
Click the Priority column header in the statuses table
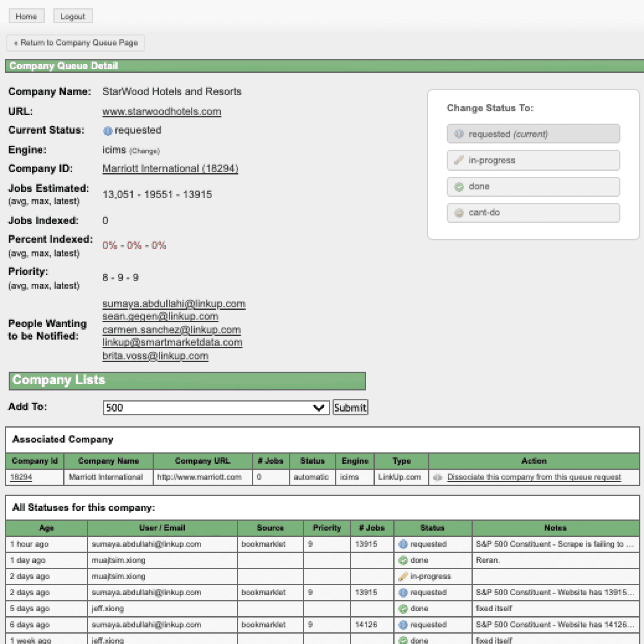[x=327, y=528]
